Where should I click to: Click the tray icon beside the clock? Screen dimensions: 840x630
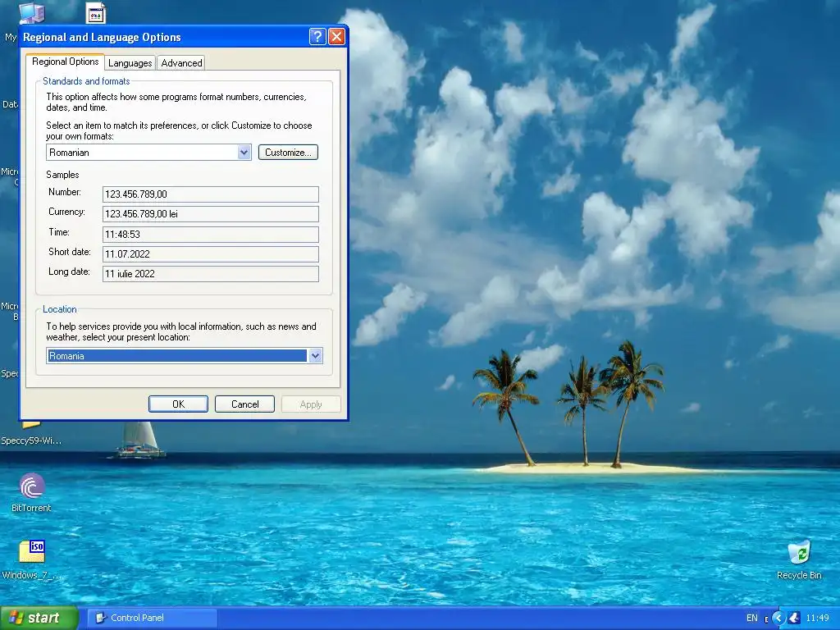pos(794,619)
